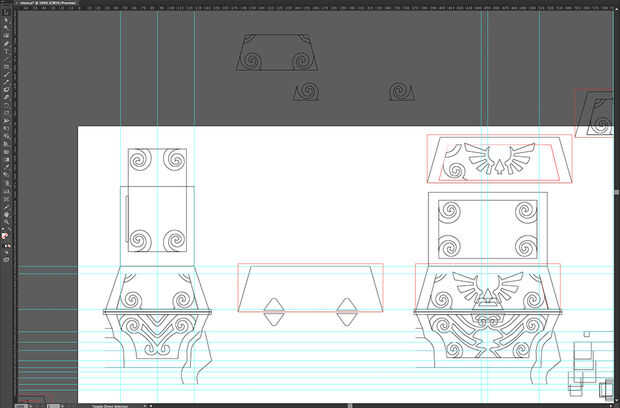Select the Pen tool
620x408 pixels.
click(6, 43)
